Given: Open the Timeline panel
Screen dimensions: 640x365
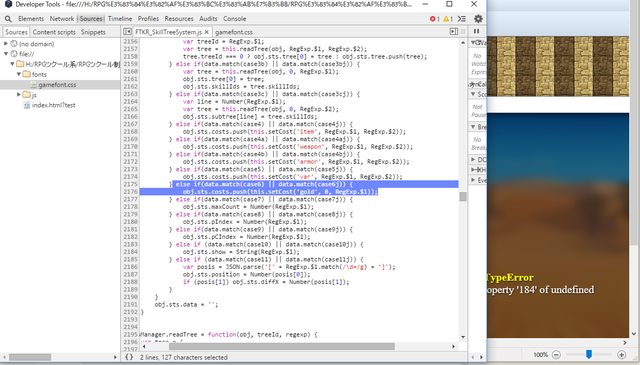Looking at the screenshot, I should click(120, 19).
